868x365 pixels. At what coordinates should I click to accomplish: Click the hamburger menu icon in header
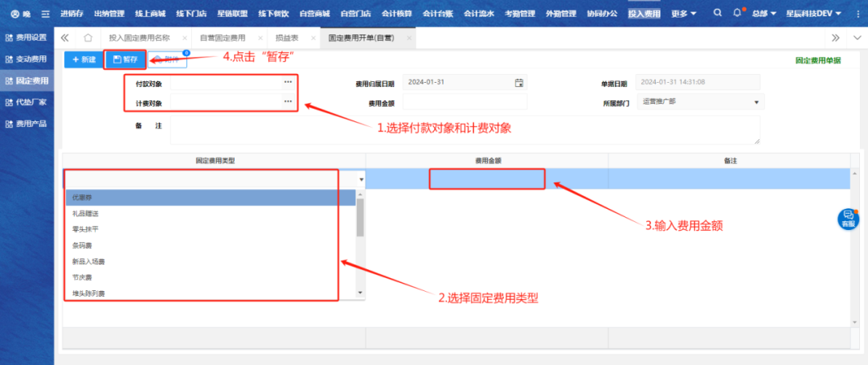45,14
